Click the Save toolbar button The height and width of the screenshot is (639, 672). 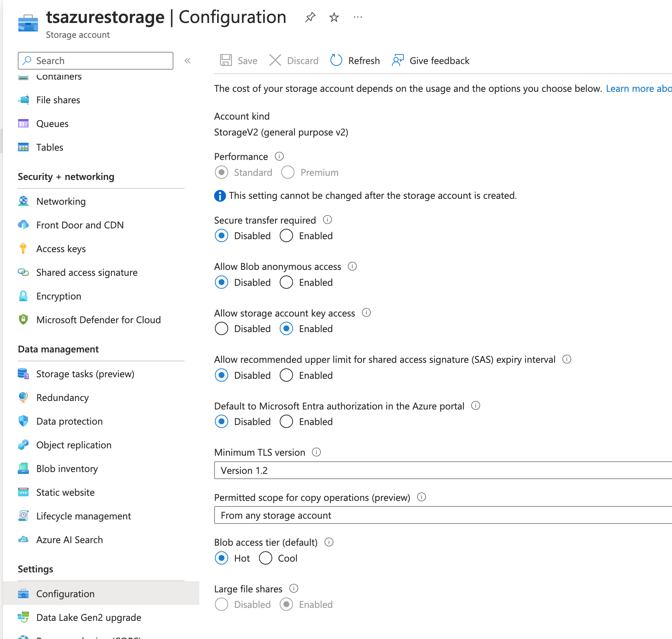click(239, 60)
